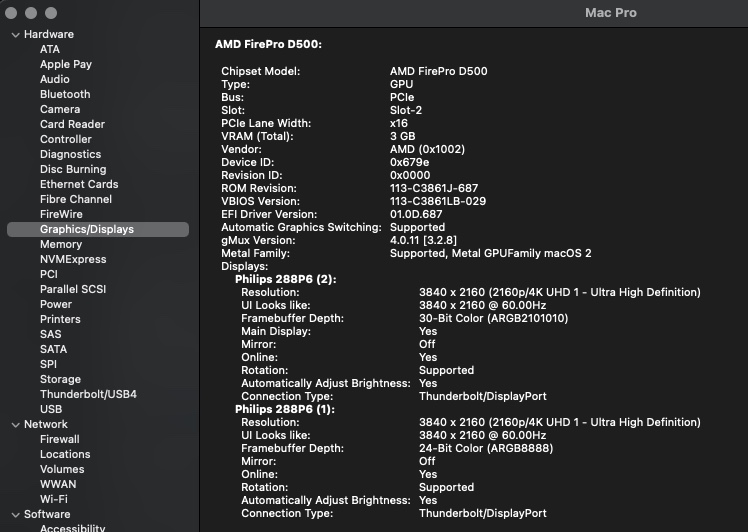Open the Memory hardware entry

(61, 244)
